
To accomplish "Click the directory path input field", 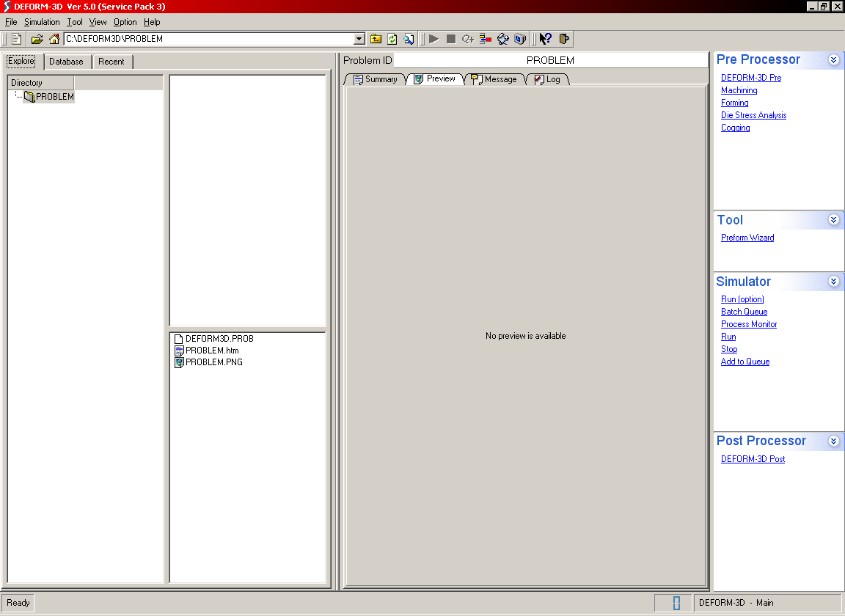I will tap(209, 39).
